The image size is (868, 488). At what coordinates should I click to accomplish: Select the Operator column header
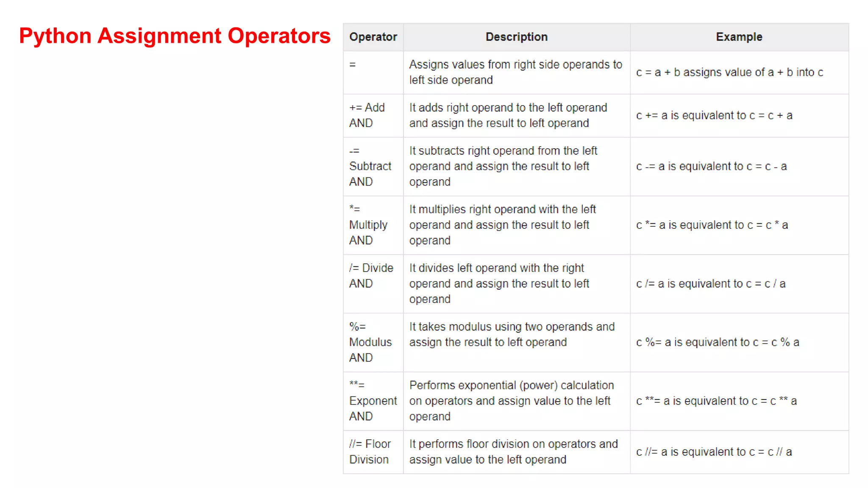pyautogui.click(x=373, y=37)
